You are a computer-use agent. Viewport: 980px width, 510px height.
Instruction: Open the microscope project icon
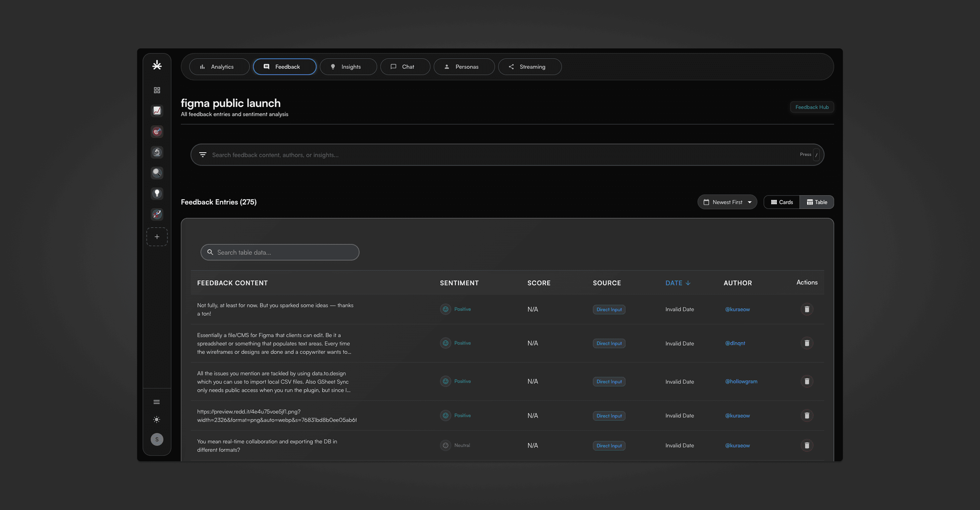(x=157, y=152)
